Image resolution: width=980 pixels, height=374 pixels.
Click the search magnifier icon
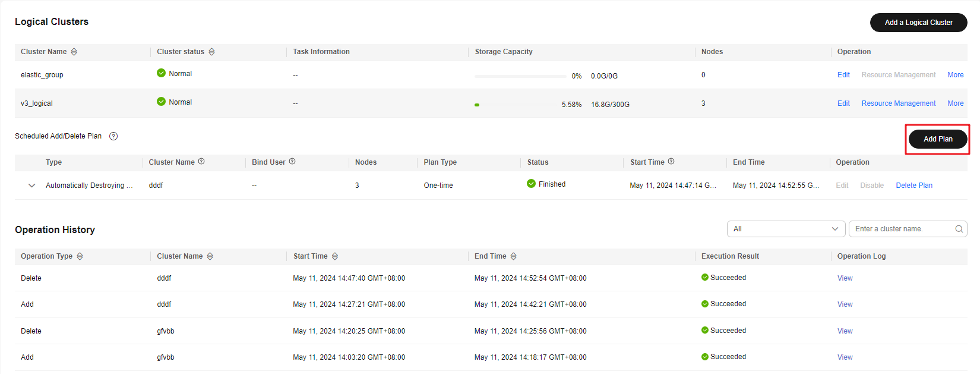point(959,229)
